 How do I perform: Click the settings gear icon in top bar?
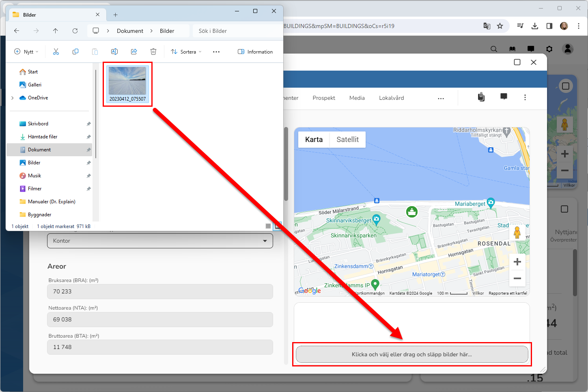[x=549, y=49]
